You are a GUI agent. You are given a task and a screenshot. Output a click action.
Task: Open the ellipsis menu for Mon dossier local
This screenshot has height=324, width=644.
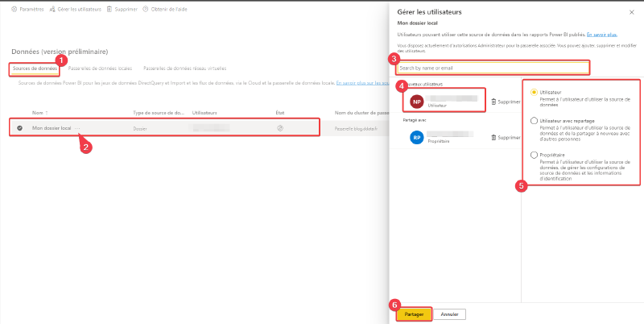[x=77, y=128]
